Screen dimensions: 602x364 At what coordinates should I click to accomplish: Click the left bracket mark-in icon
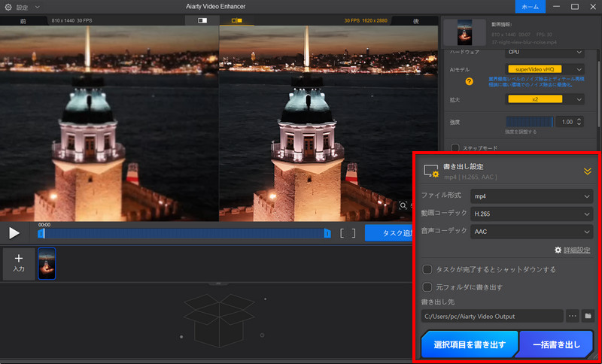pos(342,233)
